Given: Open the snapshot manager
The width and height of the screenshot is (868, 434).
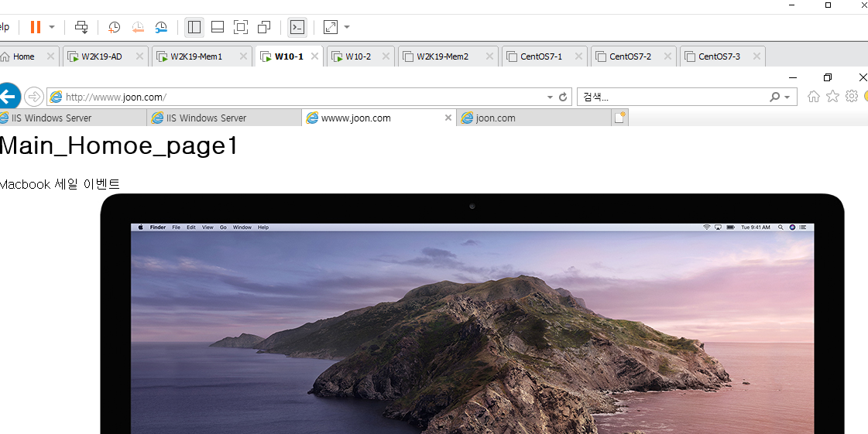Looking at the screenshot, I should click(x=161, y=27).
